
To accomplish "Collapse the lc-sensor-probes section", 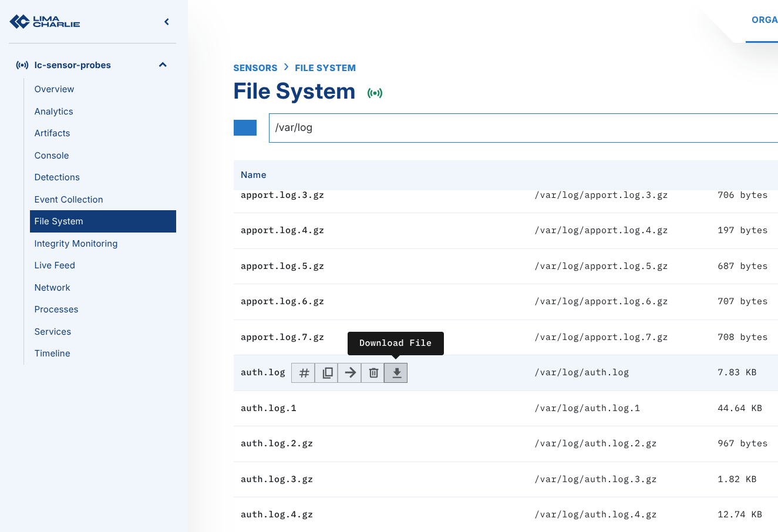I will [163, 65].
